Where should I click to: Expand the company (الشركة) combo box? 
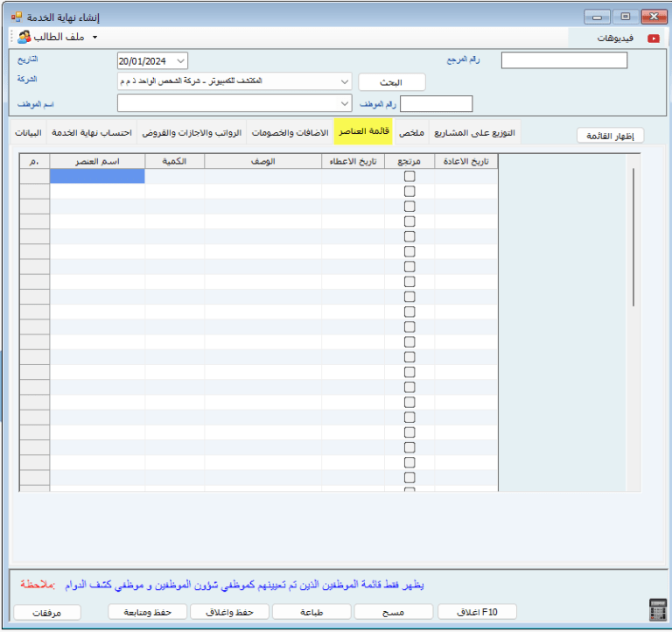pos(343,81)
